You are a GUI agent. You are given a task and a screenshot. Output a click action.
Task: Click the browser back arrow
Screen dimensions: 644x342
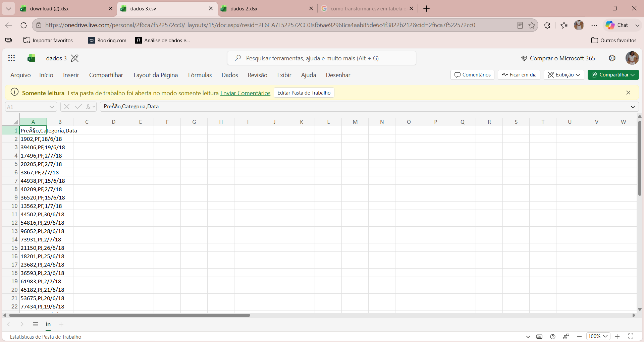pos(9,25)
